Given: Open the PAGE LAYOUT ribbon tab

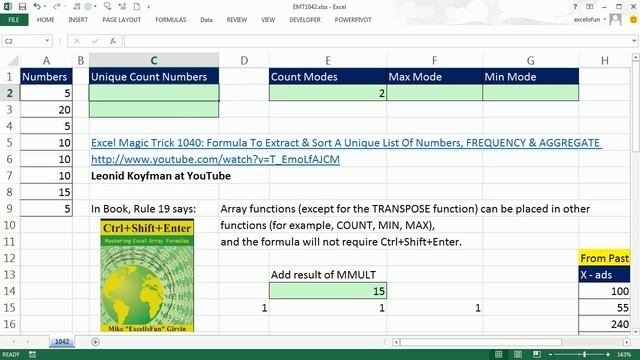Looking at the screenshot, I should pyautogui.click(x=121, y=20).
